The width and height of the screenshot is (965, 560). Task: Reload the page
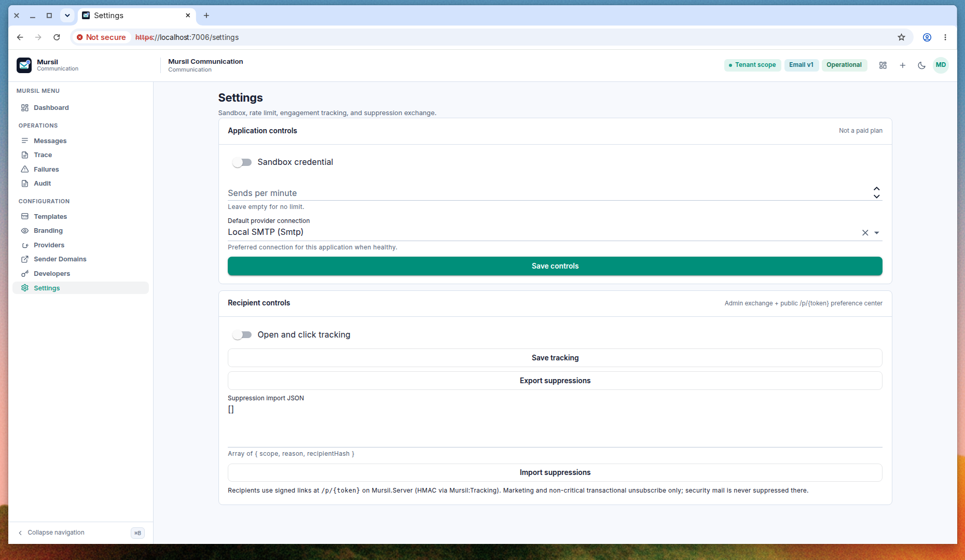tap(57, 37)
